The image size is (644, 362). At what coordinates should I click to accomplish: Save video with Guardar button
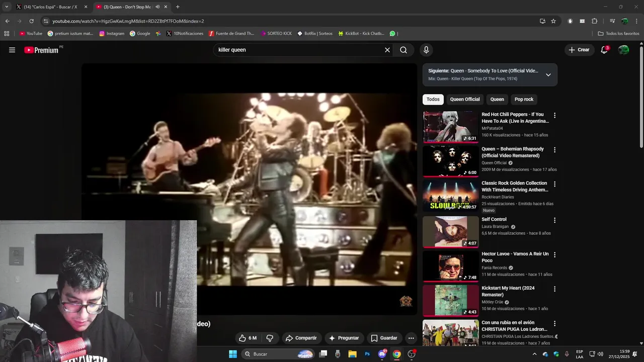click(384, 338)
